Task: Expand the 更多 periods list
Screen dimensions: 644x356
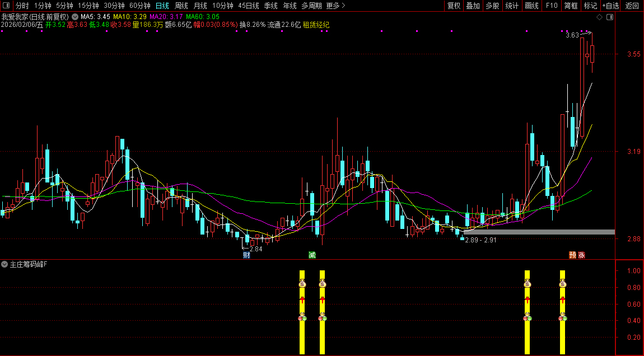Action: coord(335,6)
